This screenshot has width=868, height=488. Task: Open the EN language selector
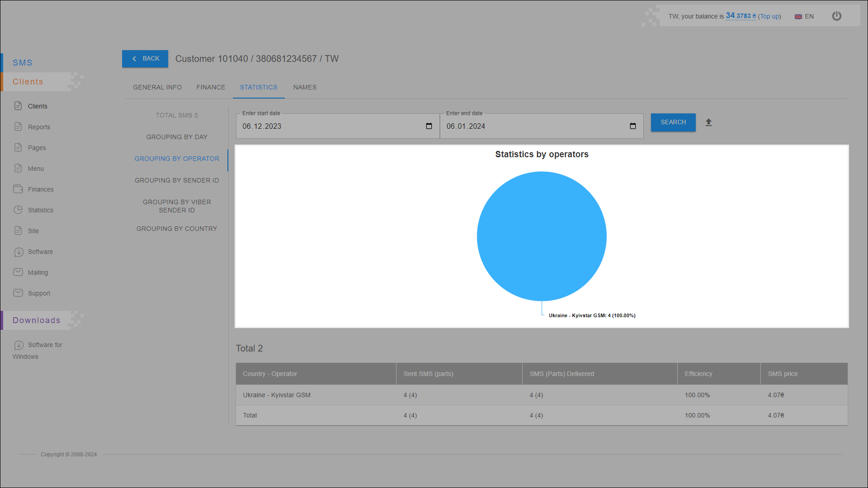(x=804, y=16)
